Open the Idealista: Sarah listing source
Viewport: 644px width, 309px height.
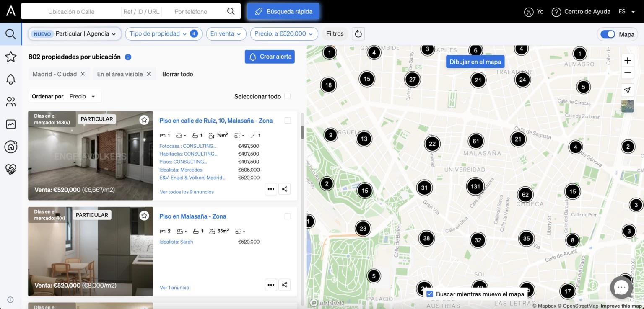tap(176, 242)
